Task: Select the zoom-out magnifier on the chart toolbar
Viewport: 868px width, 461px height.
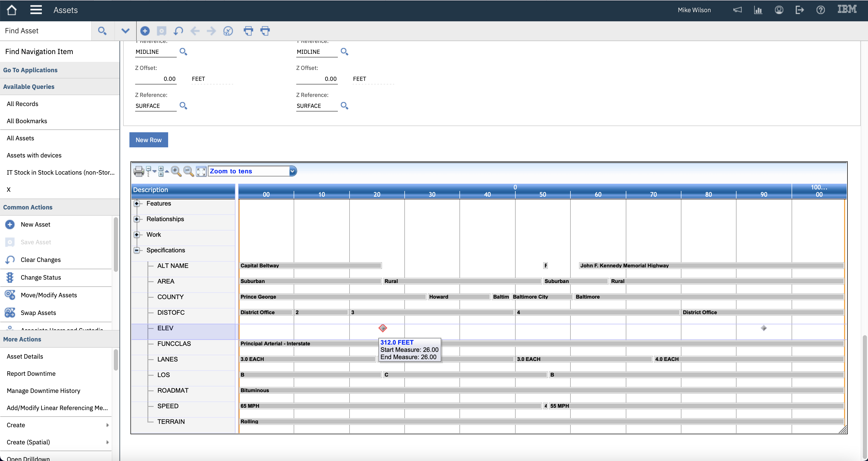Action: 188,171
